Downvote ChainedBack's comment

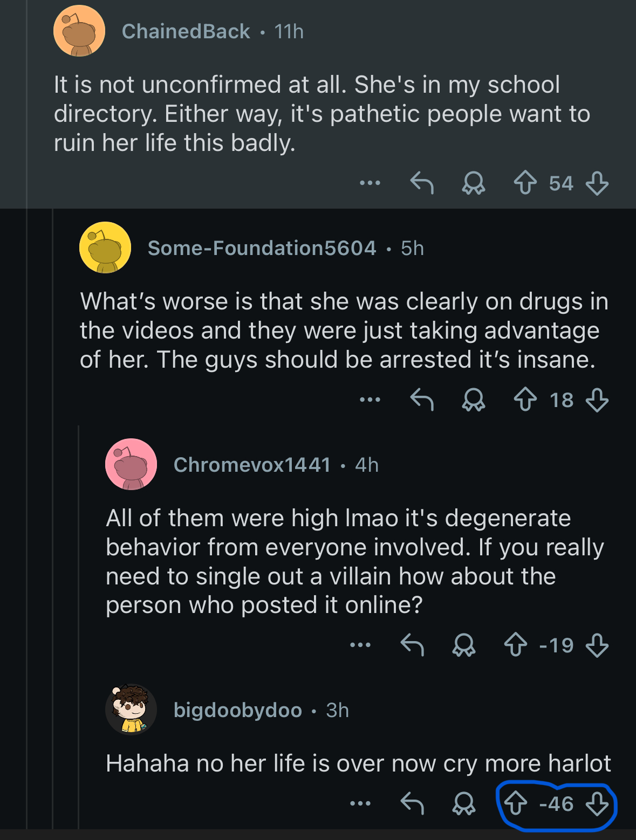597,183
